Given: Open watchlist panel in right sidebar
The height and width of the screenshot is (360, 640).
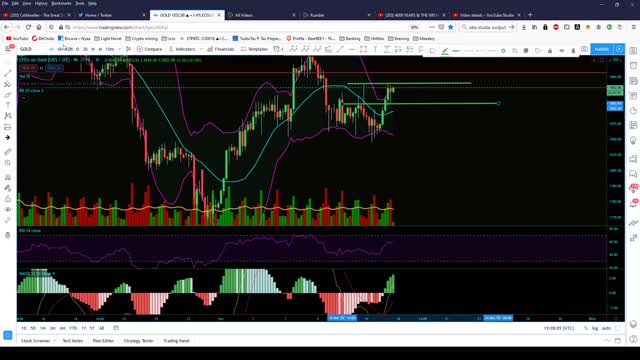Looking at the screenshot, I should [x=633, y=51].
